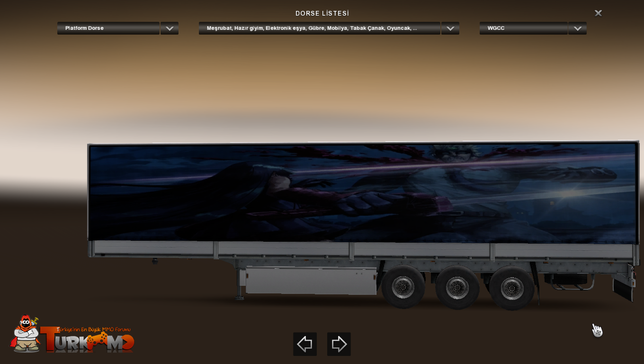644x364 pixels.
Task: Open the WGCC selection field
Action: coord(524,28)
